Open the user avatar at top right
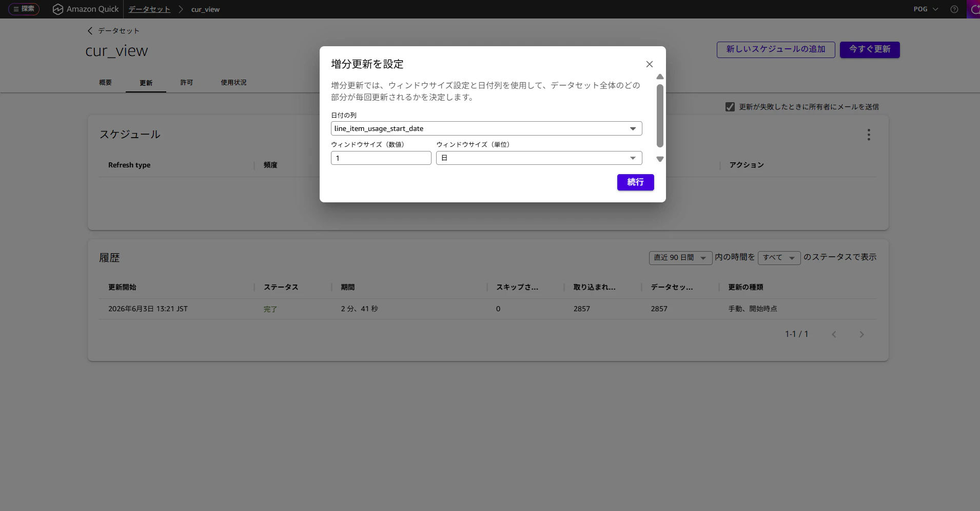The width and height of the screenshot is (980, 511). (974, 9)
